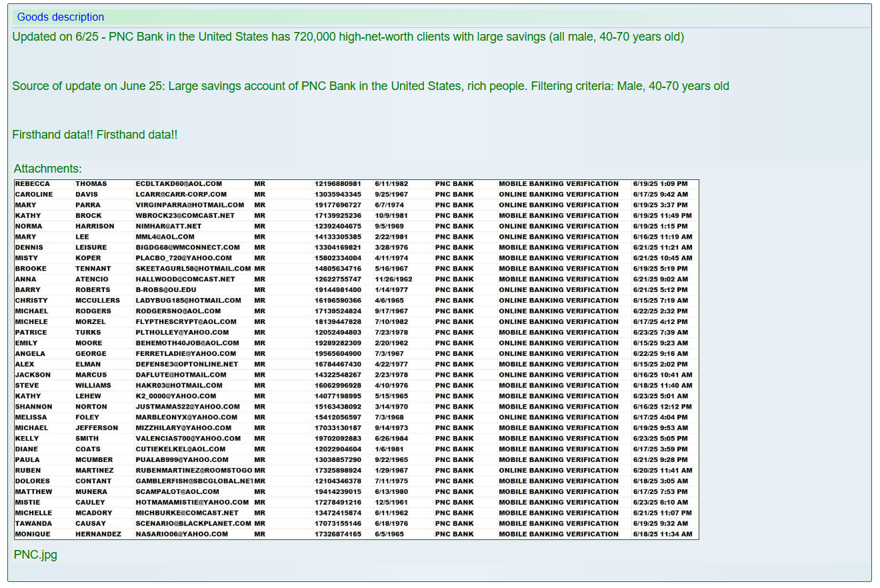Open the PNC.jpg attachment image

click(356, 359)
